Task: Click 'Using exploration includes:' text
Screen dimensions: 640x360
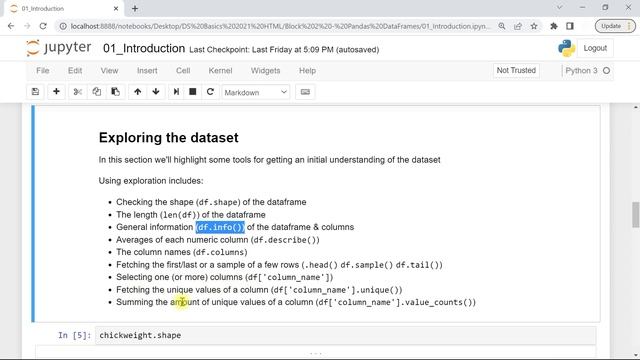Action: click(151, 181)
